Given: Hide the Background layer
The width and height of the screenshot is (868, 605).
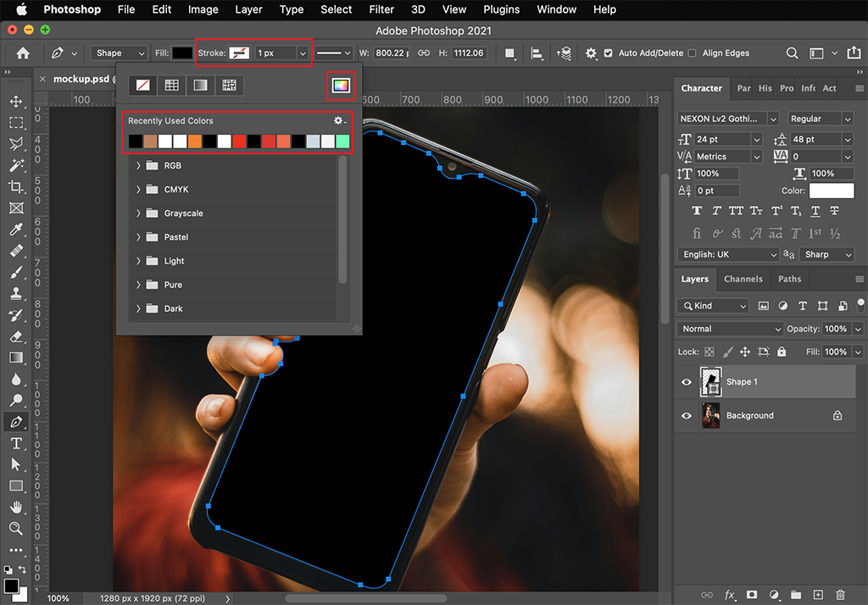Looking at the screenshot, I should (687, 416).
